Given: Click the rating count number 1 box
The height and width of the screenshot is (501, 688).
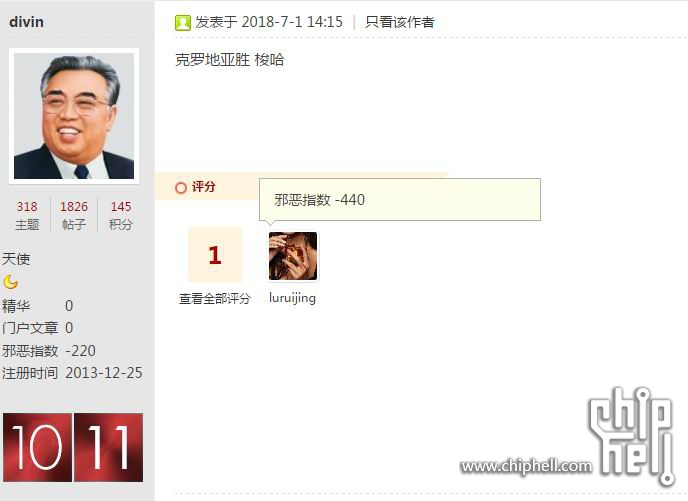Looking at the screenshot, I should coord(215,254).
